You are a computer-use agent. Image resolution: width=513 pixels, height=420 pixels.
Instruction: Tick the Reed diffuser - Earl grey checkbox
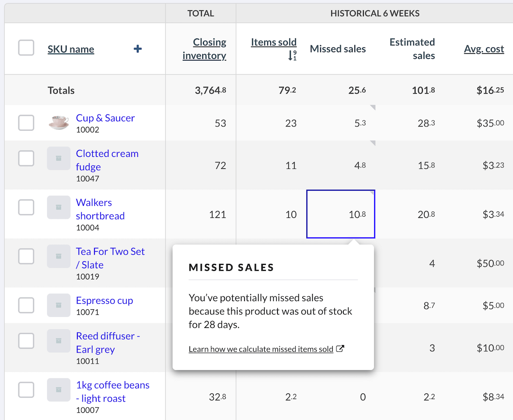pyautogui.click(x=26, y=341)
